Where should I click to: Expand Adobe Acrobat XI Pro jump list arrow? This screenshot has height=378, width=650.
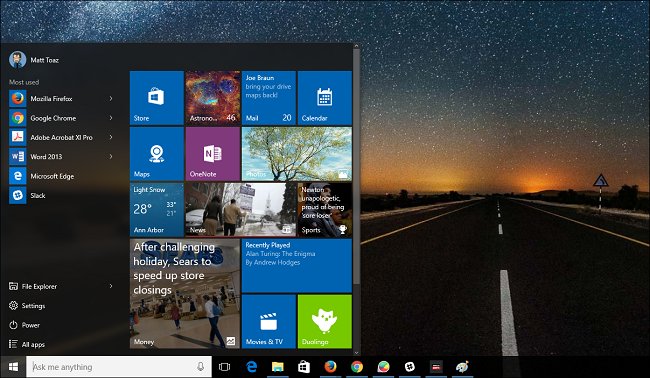[111, 137]
